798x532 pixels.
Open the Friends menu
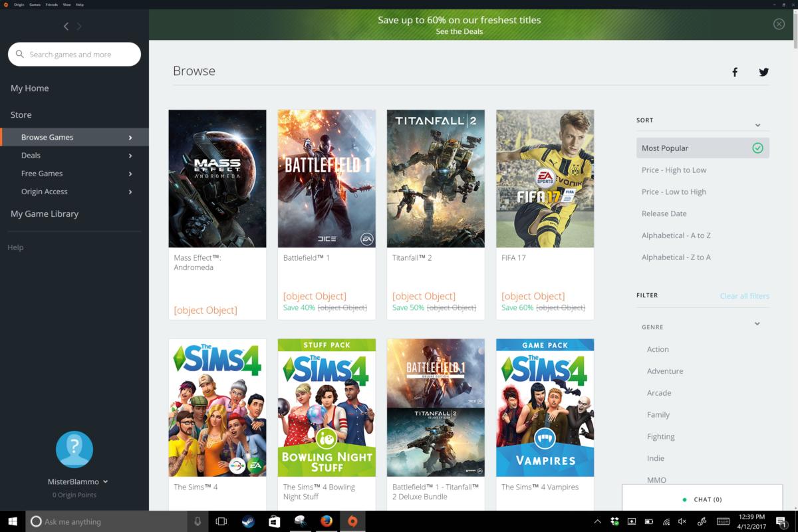pos(51,5)
